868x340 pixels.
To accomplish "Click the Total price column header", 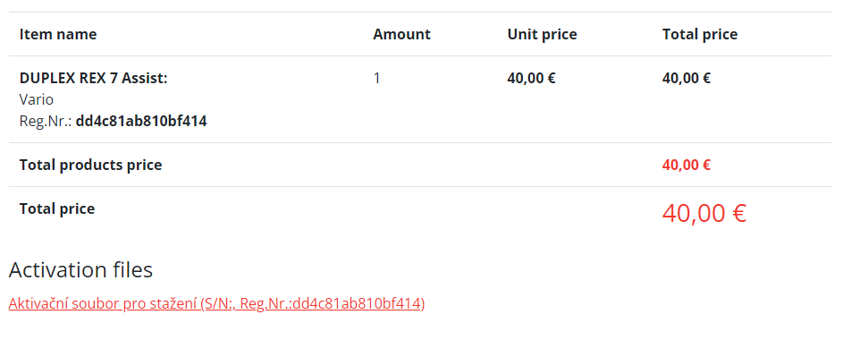I will (x=700, y=34).
